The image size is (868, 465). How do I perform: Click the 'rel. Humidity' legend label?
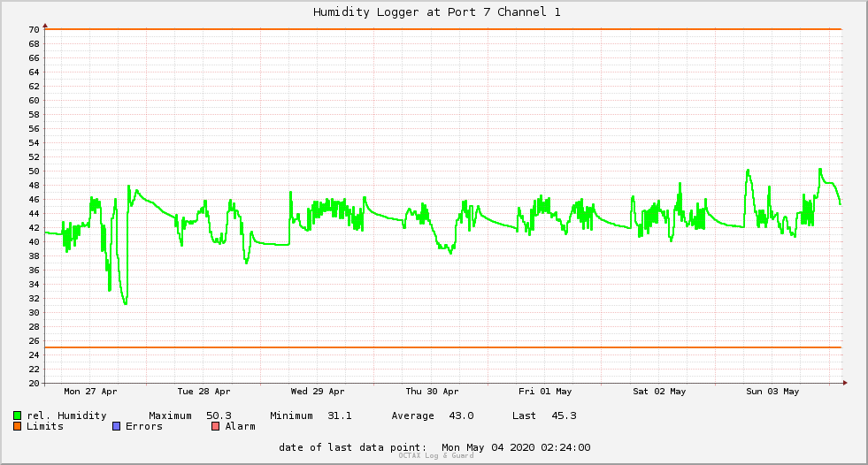66,415
